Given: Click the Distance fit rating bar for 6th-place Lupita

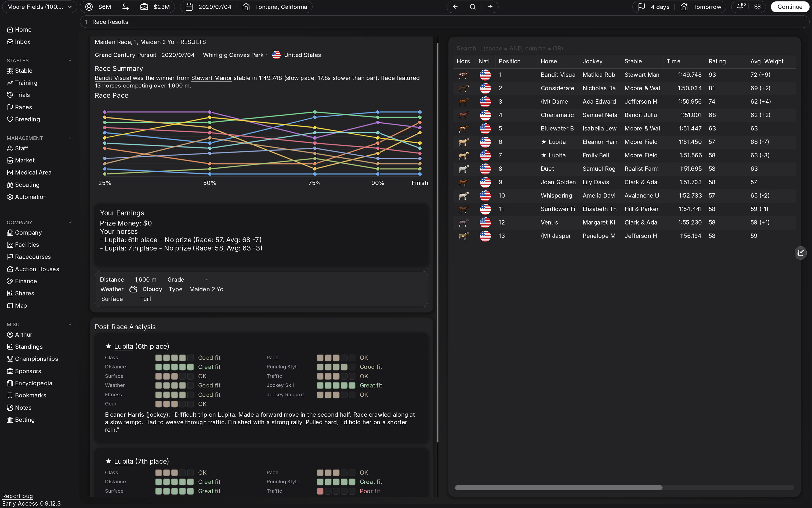Looking at the screenshot, I should (x=175, y=367).
